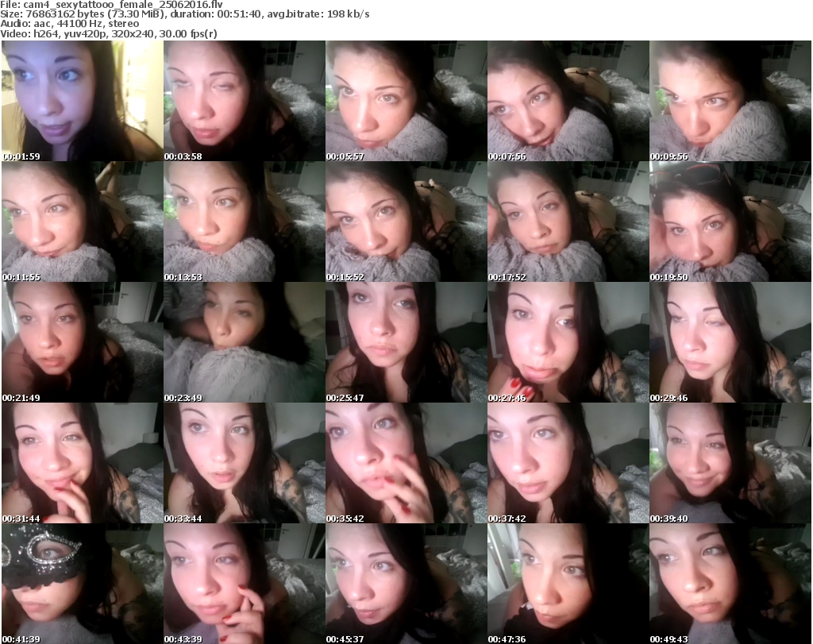
Task: Open the thumbnail timestamped 00:07:56
Action: click(x=568, y=101)
